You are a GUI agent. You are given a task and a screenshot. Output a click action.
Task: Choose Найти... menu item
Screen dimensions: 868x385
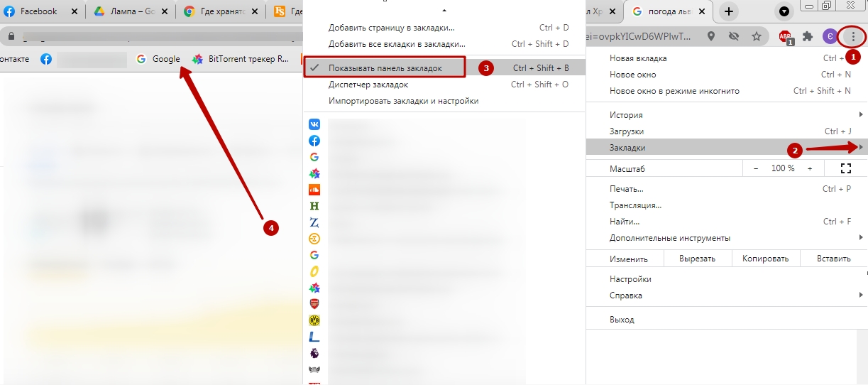(727, 222)
